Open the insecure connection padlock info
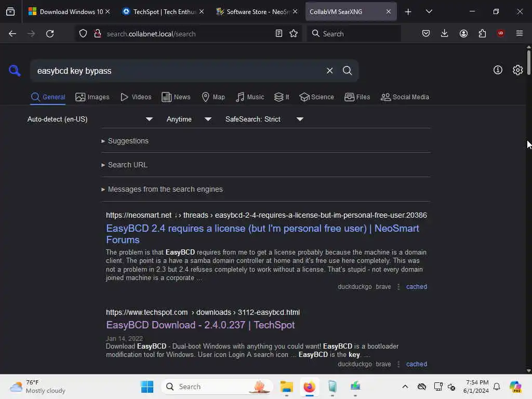532x399 pixels. 98,34
